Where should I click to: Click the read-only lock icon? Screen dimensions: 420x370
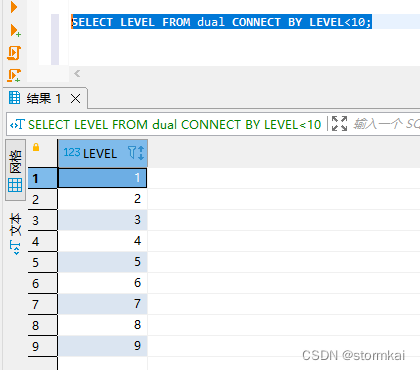point(36,147)
